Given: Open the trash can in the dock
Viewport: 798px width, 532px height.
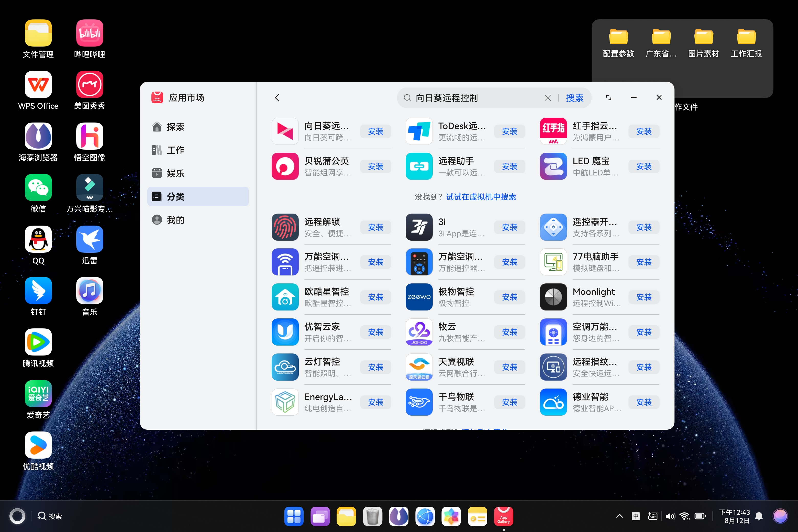Looking at the screenshot, I should point(372,516).
